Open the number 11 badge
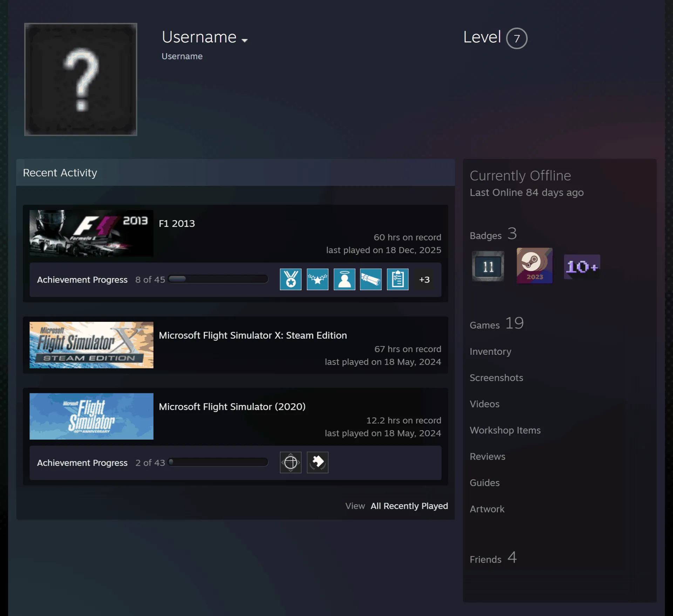 tap(488, 266)
